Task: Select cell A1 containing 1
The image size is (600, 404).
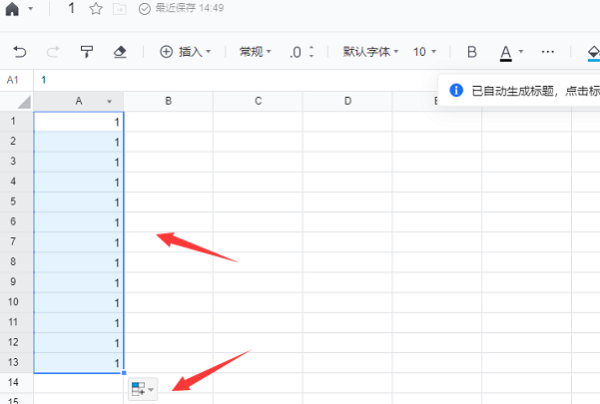Action: coord(78,122)
